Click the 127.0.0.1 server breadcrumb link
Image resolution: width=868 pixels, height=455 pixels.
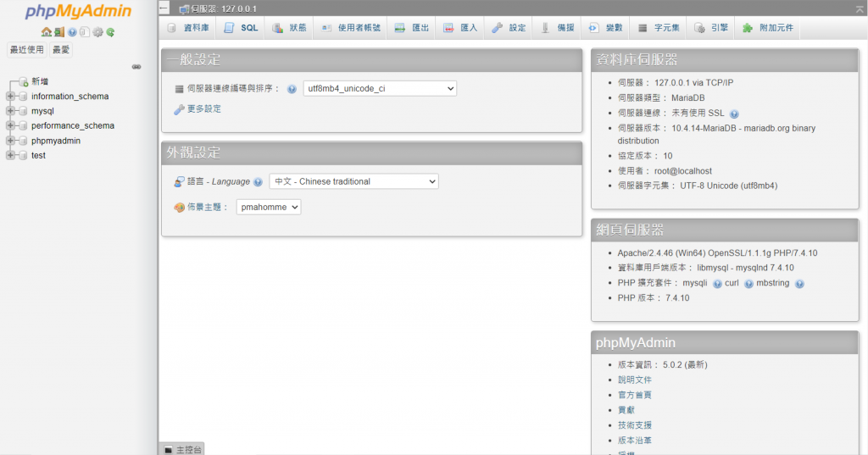click(x=224, y=8)
